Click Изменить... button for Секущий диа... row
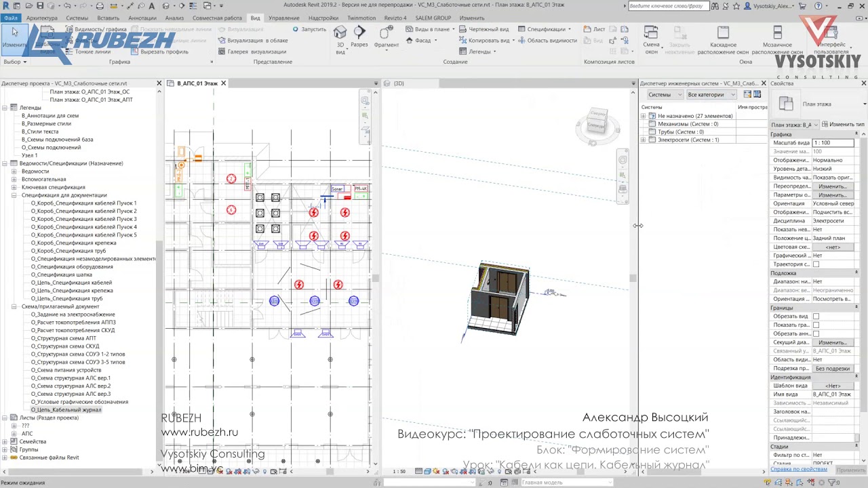The height and width of the screenshot is (488, 868). point(833,342)
